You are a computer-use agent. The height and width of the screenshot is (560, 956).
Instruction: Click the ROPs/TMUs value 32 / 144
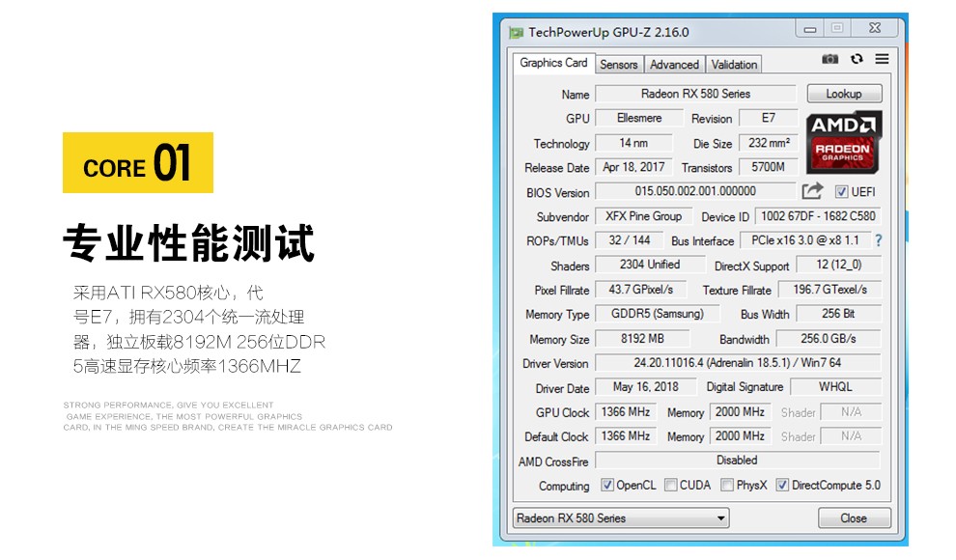pyautogui.click(x=630, y=240)
